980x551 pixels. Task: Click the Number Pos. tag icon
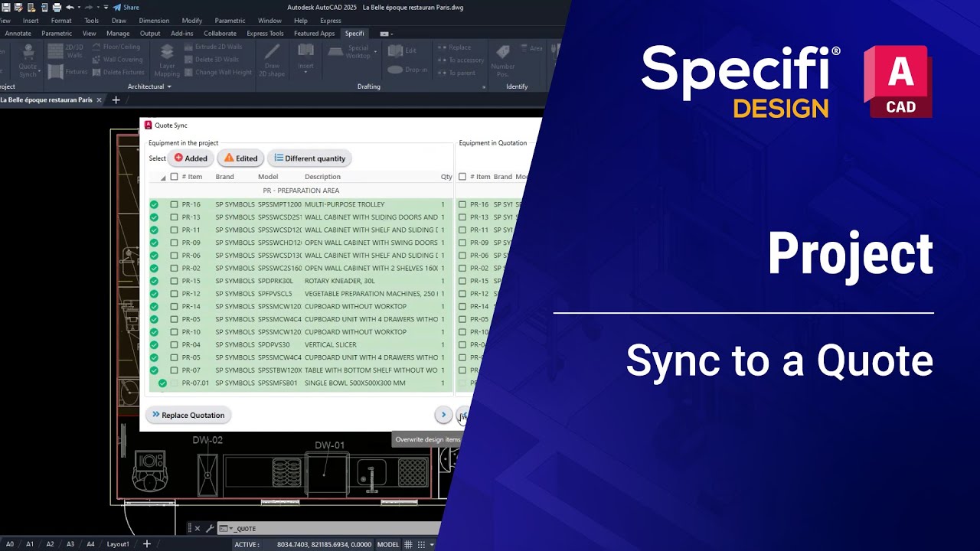pyautogui.click(x=503, y=53)
